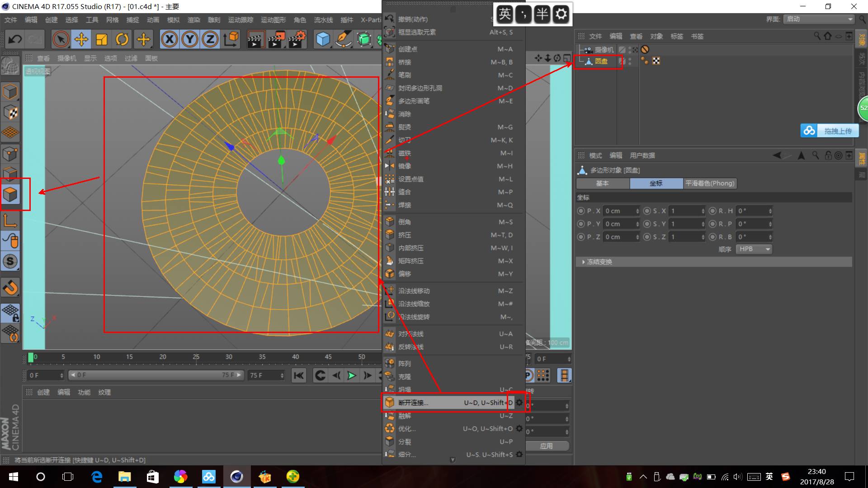Toggle the P.X animation radio dot

581,211
